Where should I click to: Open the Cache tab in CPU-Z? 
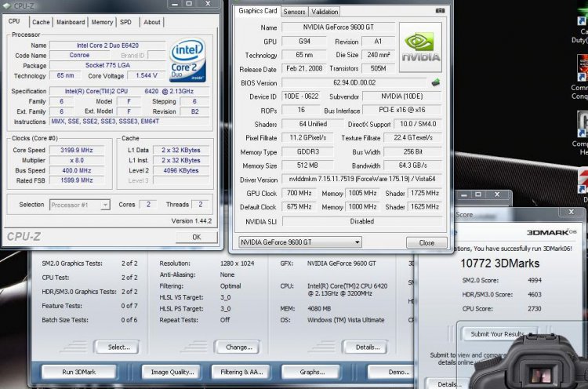click(41, 22)
